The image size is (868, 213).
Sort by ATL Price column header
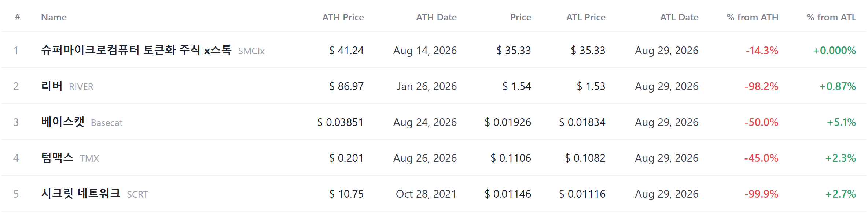point(586,17)
